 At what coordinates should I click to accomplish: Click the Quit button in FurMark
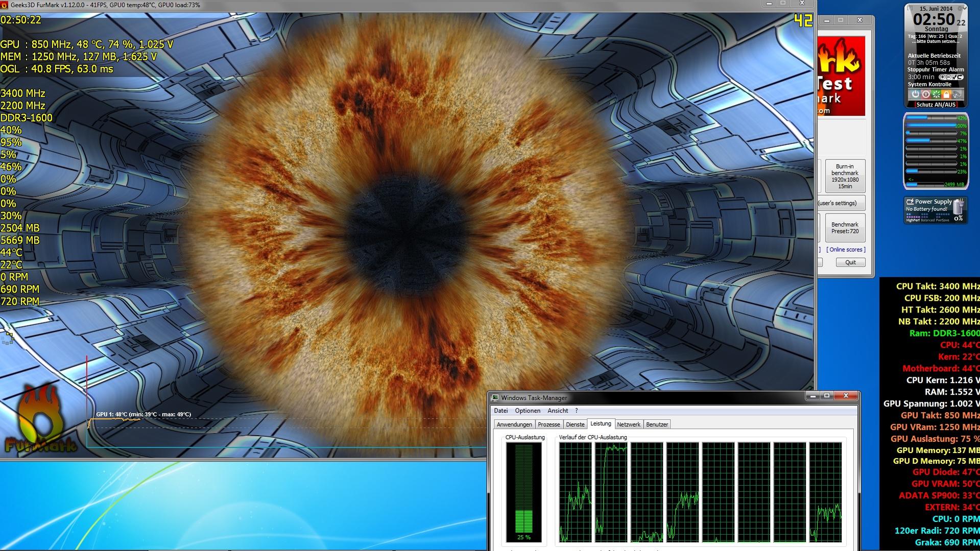(850, 262)
